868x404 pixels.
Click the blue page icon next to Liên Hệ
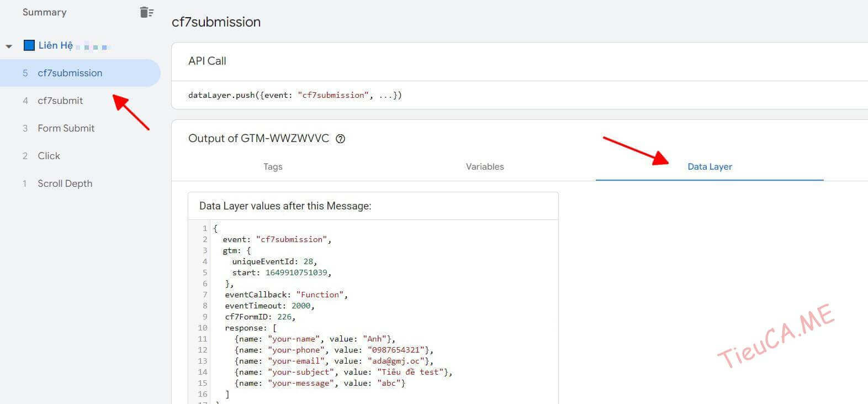tap(29, 45)
